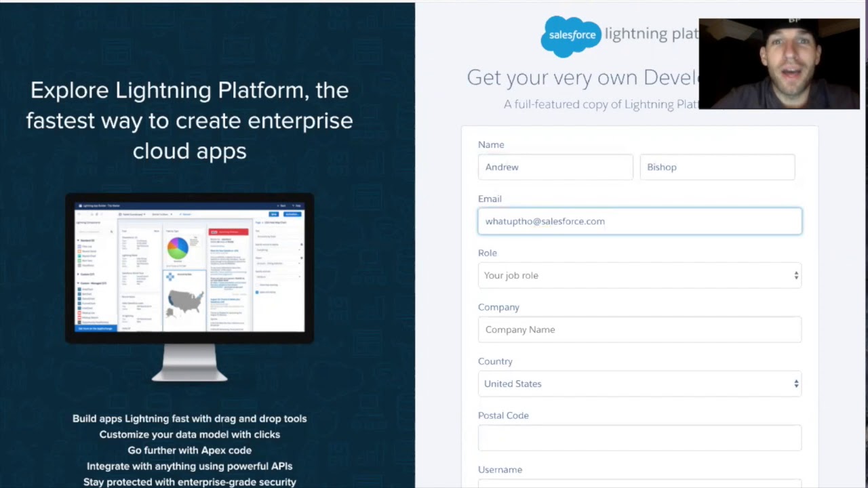Click the 'Company' field label
The height and width of the screenshot is (488, 868).
tap(498, 307)
